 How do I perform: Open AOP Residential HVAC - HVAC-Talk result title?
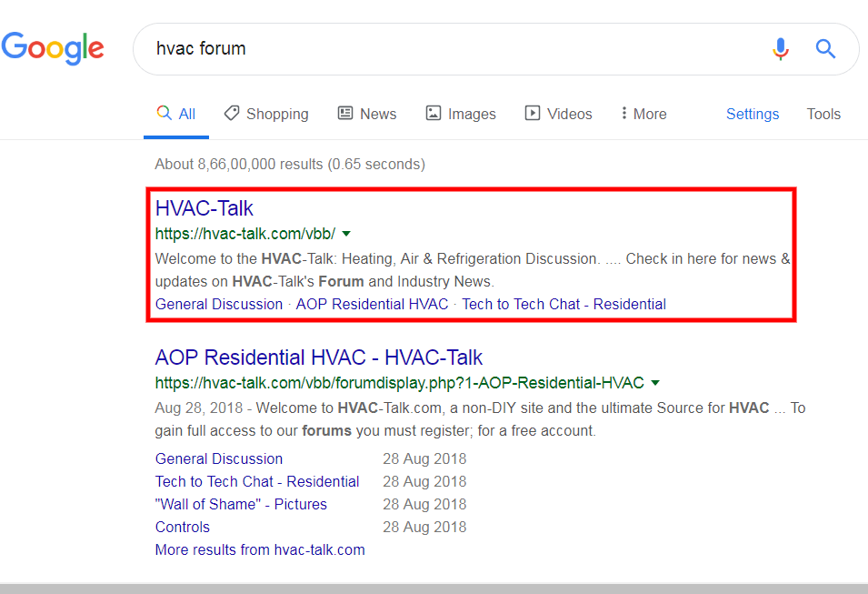coord(319,357)
